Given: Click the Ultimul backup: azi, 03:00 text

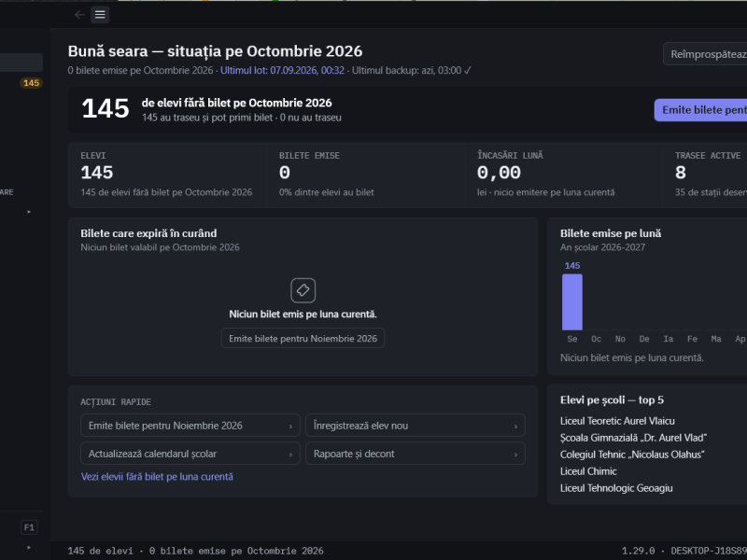Looking at the screenshot, I should pyautogui.click(x=406, y=71).
